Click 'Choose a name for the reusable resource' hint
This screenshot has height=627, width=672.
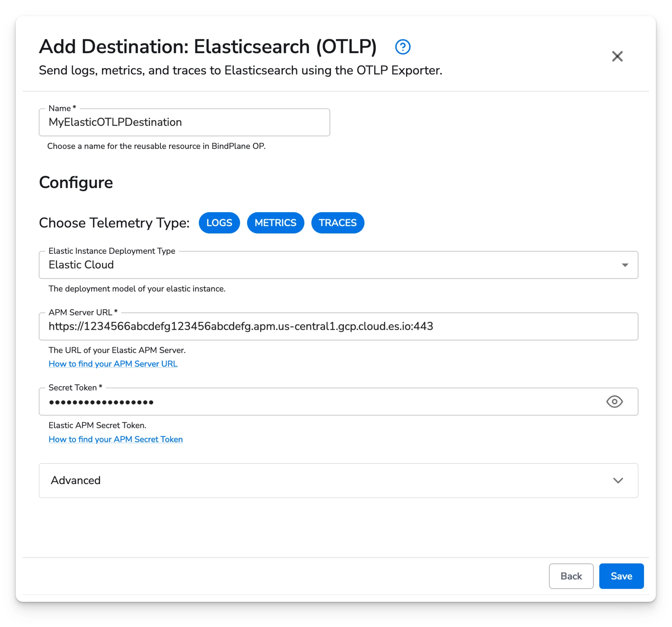(x=156, y=146)
